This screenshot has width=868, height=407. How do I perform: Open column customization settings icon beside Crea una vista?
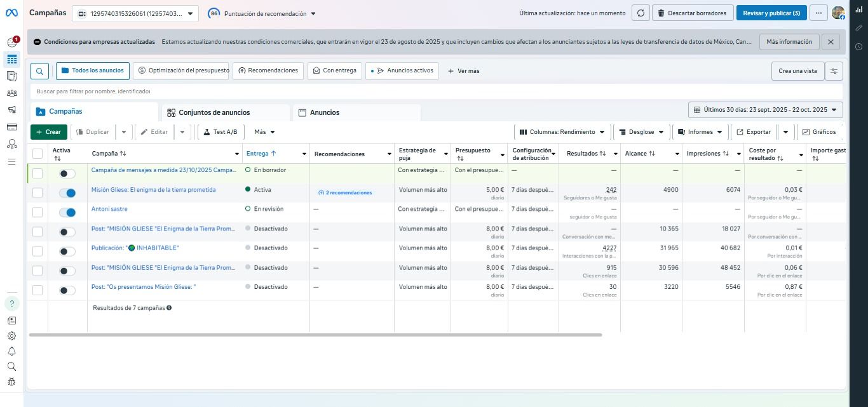coord(834,71)
